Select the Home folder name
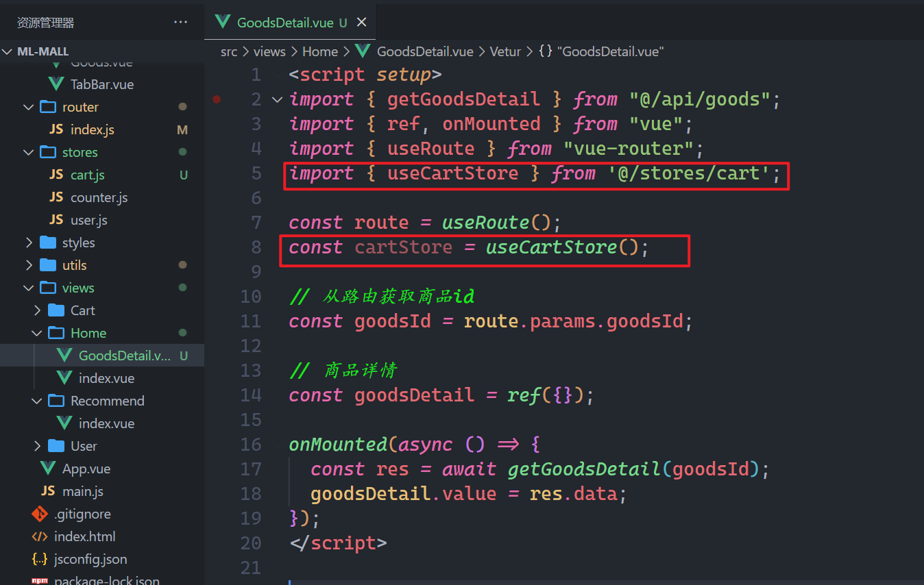This screenshot has height=585, width=924. [x=88, y=333]
